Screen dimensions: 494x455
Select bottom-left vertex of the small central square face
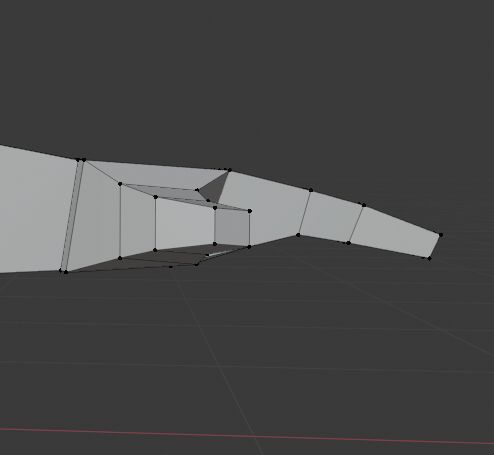215,244
